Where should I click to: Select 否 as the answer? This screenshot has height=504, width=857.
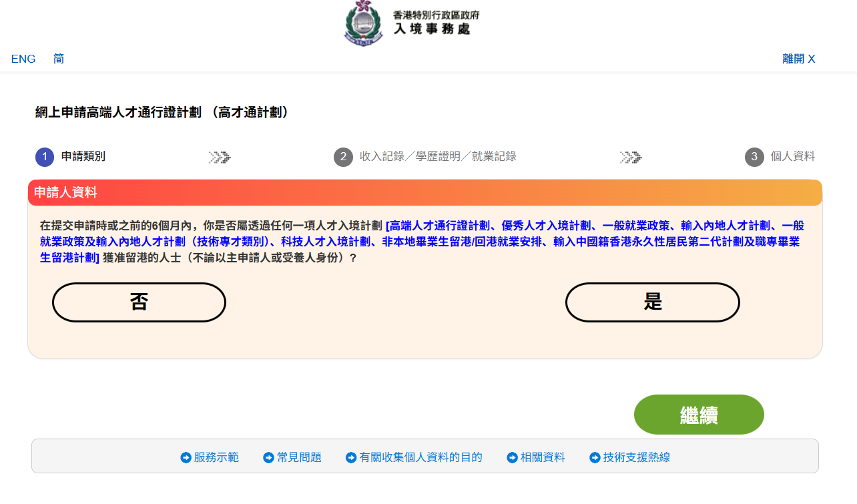point(139,302)
